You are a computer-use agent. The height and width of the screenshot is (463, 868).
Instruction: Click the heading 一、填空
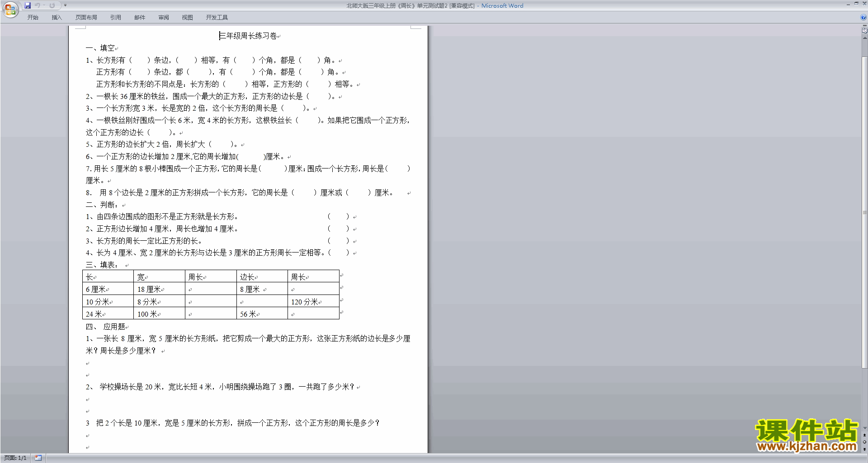[x=100, y=48]
